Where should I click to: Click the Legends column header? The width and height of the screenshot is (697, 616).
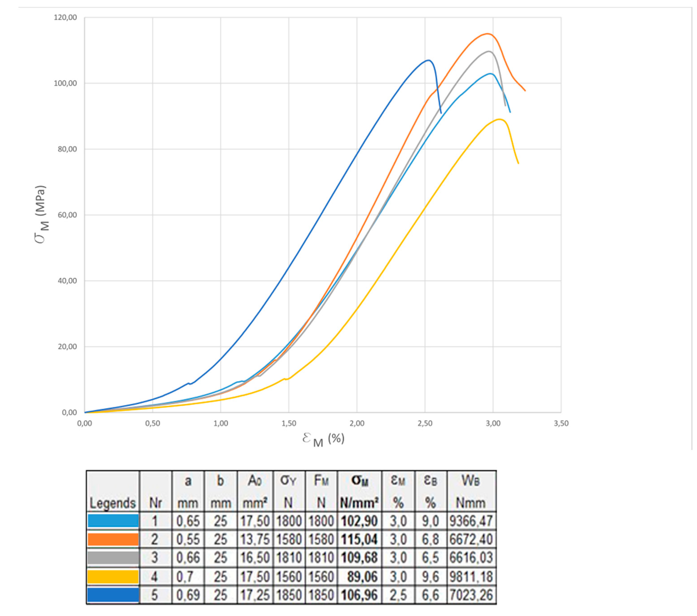[x=112, y=503]
